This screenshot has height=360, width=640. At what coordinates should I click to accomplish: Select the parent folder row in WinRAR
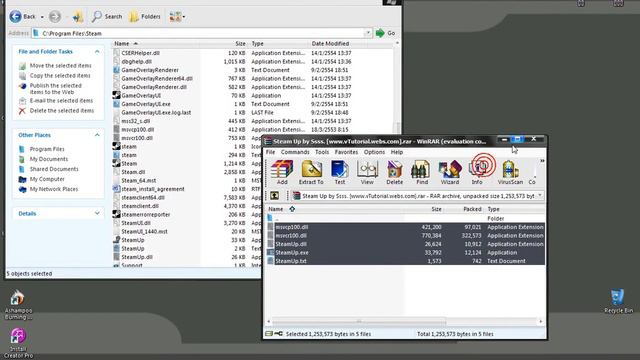[x=406, y=219]
